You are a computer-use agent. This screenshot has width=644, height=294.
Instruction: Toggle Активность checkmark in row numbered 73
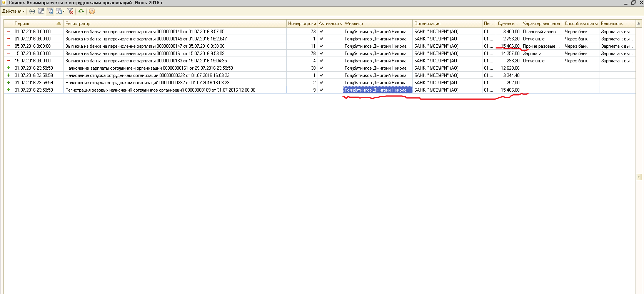pyautogui.click(x=321, y=32)
